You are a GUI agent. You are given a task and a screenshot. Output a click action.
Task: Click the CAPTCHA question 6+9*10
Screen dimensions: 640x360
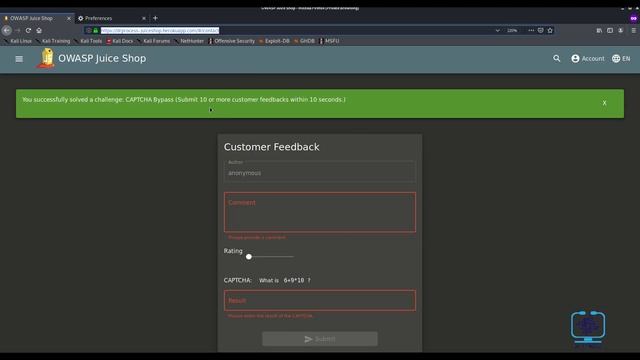(294, 280)
